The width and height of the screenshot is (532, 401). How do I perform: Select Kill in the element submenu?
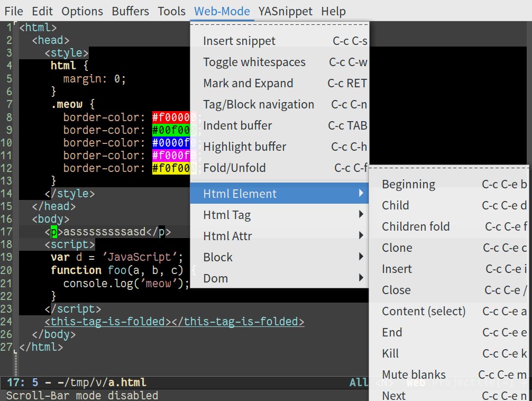[449, 353]
